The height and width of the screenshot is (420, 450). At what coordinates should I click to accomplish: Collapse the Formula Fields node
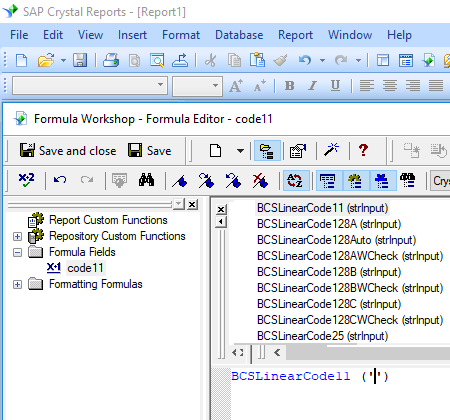pyautogui.click(x=17, y=252)
